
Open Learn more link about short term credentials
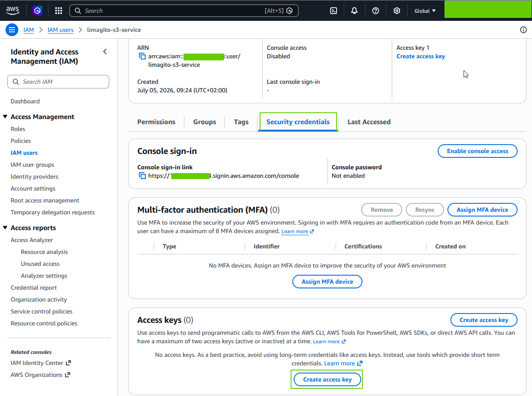343,363
